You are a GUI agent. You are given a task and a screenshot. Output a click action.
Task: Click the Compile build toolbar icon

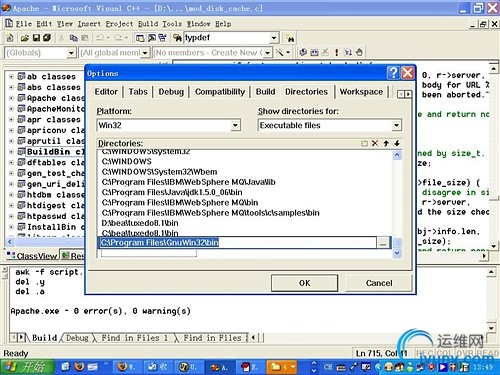[x=303, y=52]
